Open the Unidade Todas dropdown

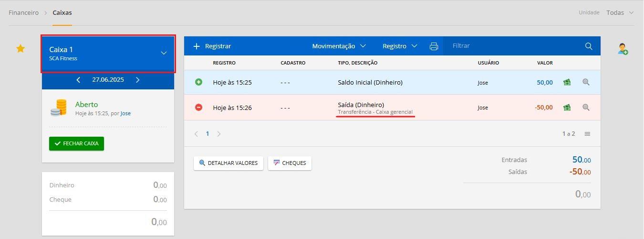tap(620, 12)
